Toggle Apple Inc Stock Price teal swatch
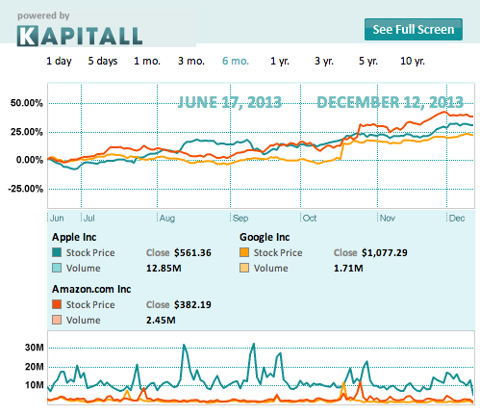480x415 pixels. tap(57, 253)
